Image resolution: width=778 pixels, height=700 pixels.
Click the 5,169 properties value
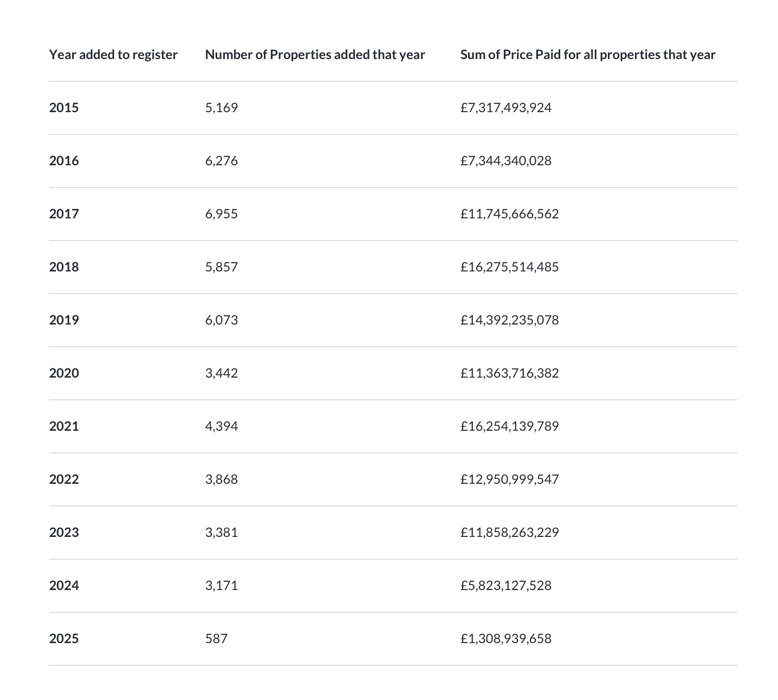pos(221,108)
